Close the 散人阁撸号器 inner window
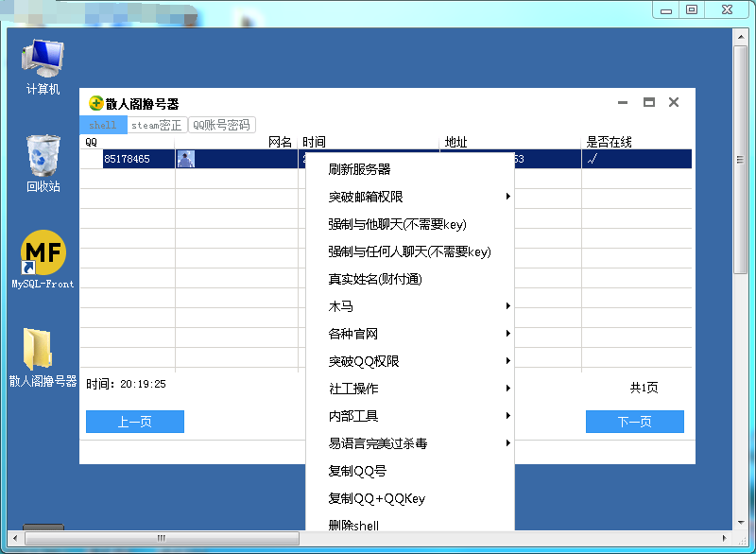 tap(674, 102)
